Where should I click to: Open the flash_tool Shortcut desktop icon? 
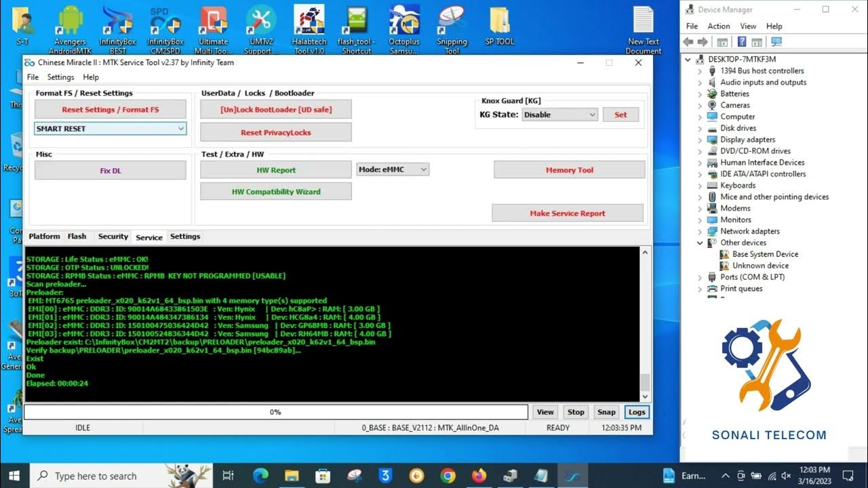(x=357, y=29)
